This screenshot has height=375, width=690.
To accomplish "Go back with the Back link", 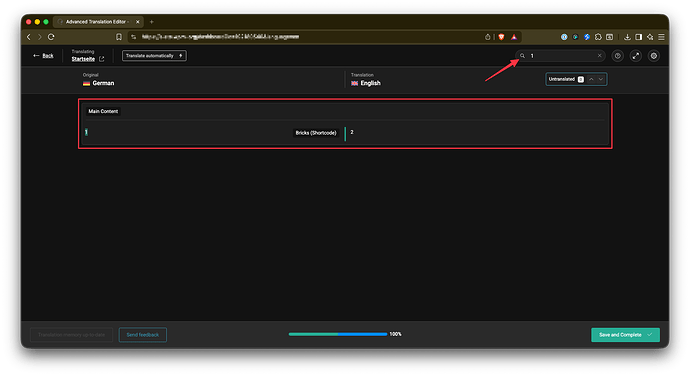I will (43, 56).
